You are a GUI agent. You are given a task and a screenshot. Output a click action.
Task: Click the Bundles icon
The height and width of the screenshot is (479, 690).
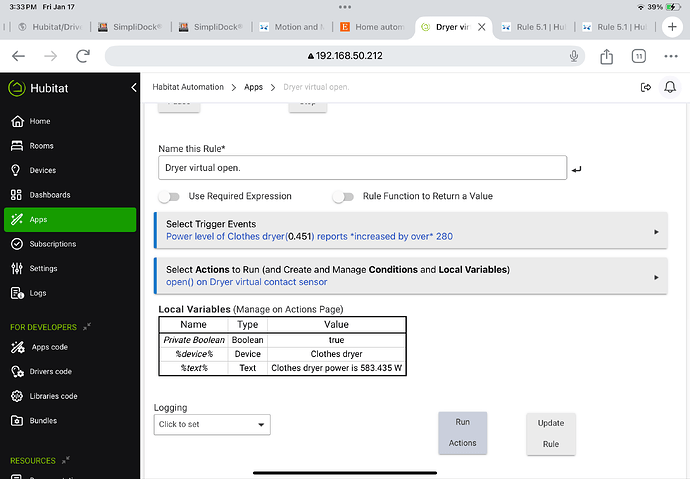click(x=17, y=420)
